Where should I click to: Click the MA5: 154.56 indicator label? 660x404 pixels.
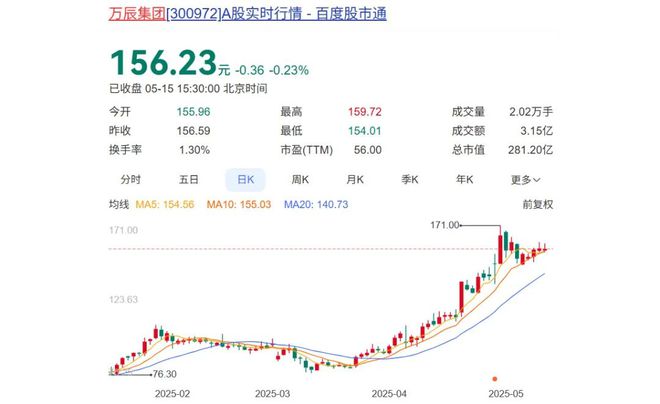tap(165, 205)
